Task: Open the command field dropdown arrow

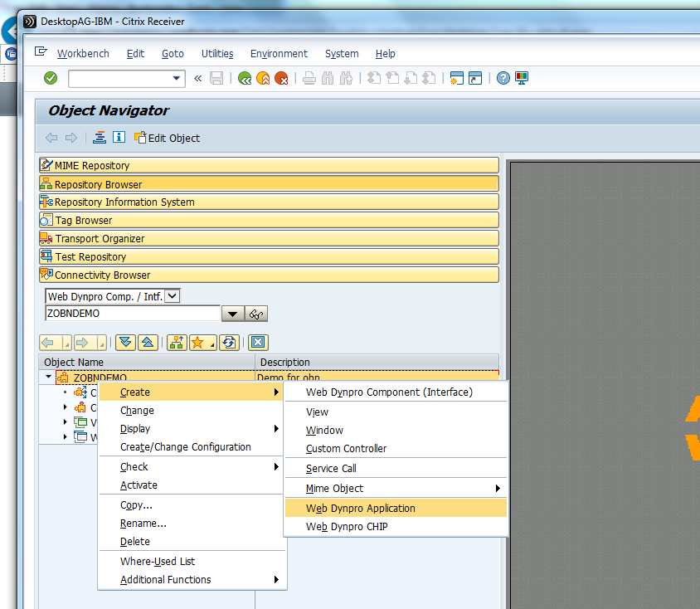Action: [177, 79]
